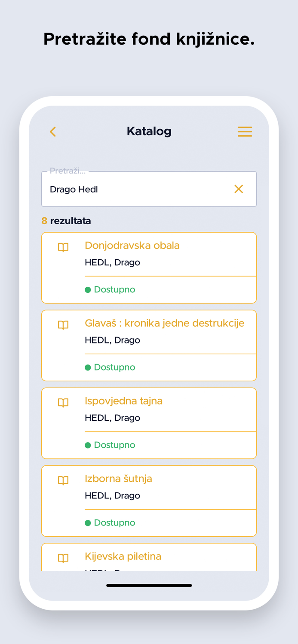The height and width of the screenshot is (644, 298).
Task: Select the book icon next to Glavaš result
Action: 63,325
